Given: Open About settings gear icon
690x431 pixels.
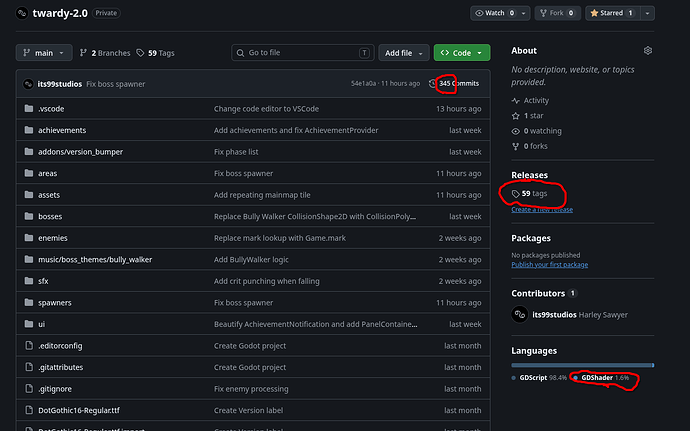Looking at the screenshot, I should coord(647,51).
